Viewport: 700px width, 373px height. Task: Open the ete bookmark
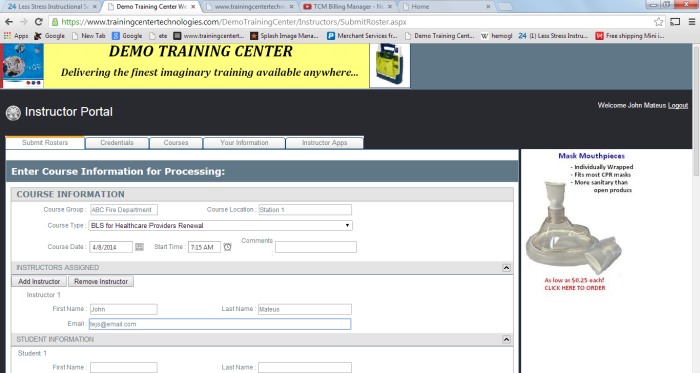click(x=158, y=36)
